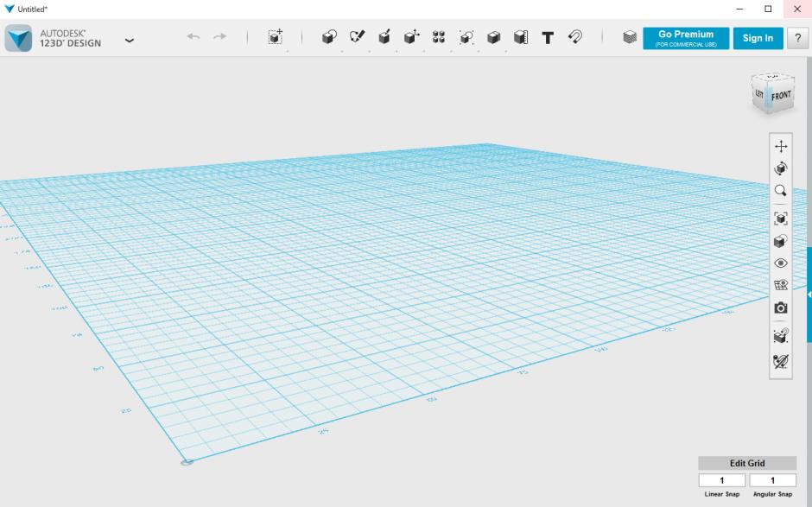This screenshot has height=507, width=812.
Task: Expand the app menu chevron next to logo
Action: [130, 41]
